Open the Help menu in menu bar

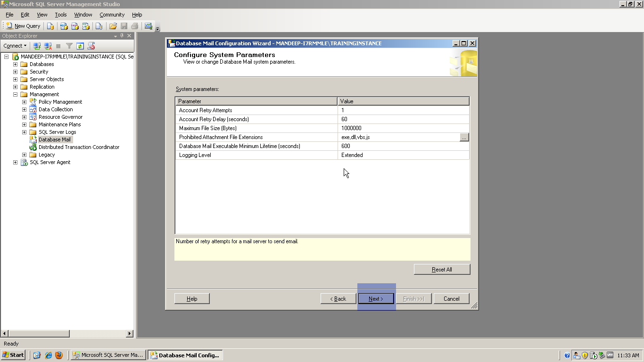137,15
